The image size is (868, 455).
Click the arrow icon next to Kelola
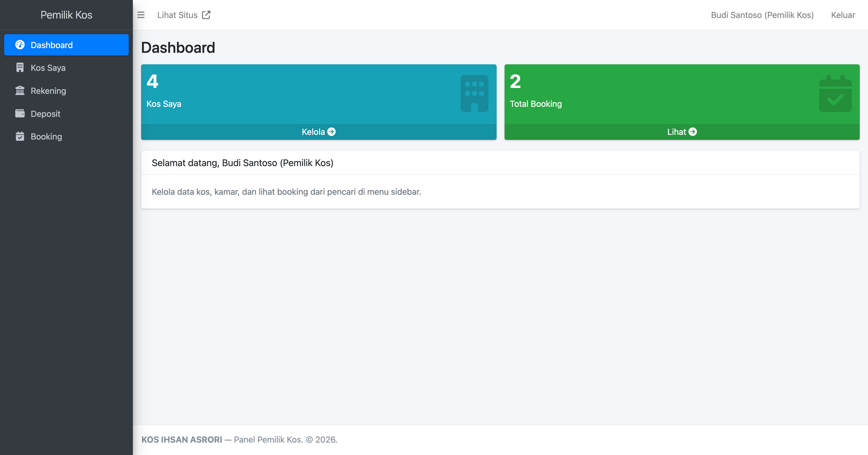(x=332, y=132)
